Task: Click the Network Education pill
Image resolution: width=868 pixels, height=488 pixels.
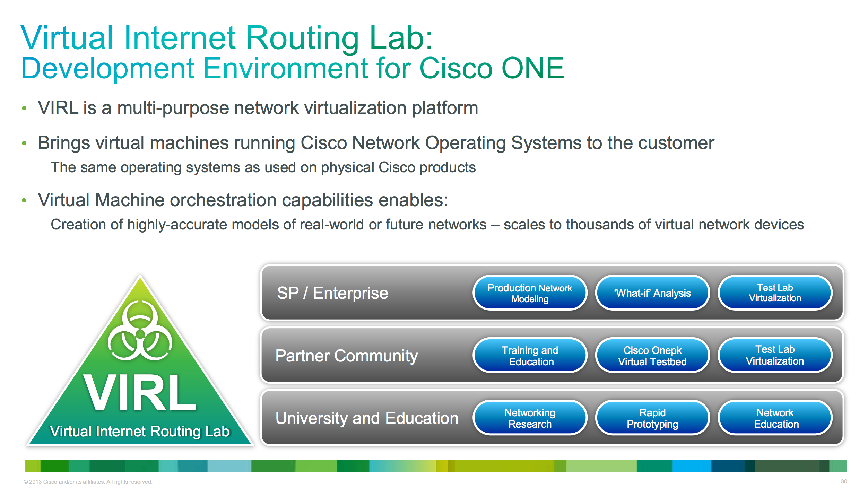Action: click(x=775, y=418)
